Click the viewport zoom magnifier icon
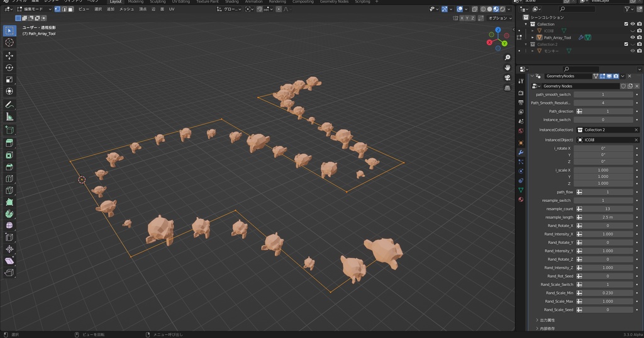The image size is (644, 338). click(x=508, y=57)
